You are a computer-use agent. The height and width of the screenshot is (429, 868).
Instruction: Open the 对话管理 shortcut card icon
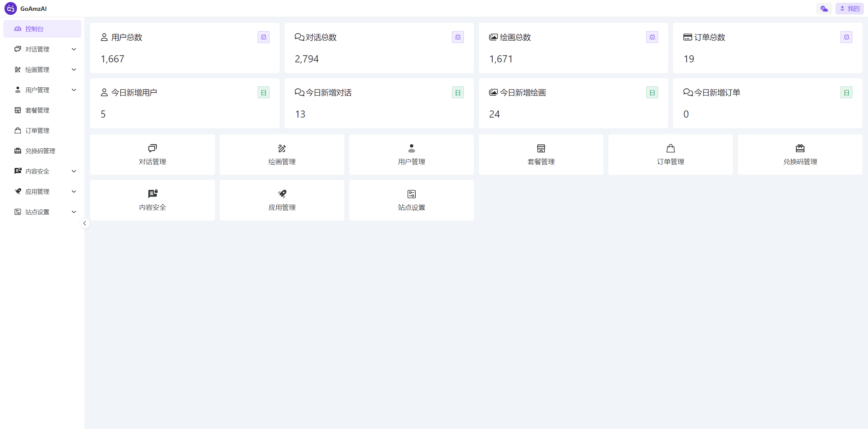(x=152, y=148)
